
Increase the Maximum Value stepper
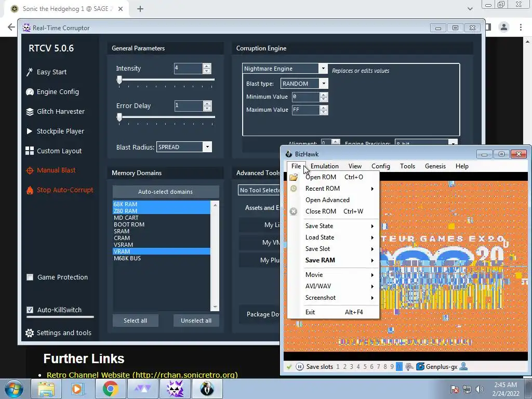(x=324, y=108)
